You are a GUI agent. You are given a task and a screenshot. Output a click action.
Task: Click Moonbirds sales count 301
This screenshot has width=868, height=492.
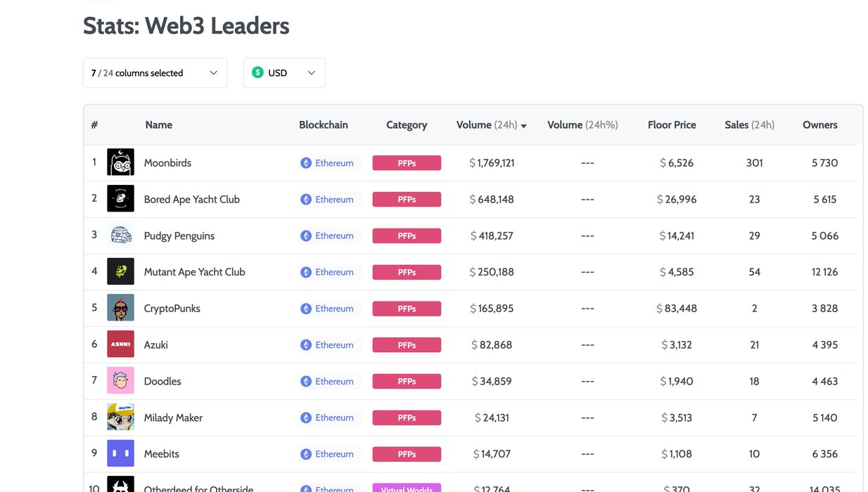[x=754, y=163]
